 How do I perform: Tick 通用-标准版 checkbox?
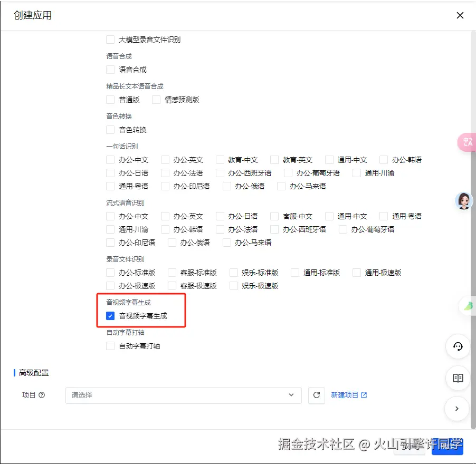pos(295,272)
